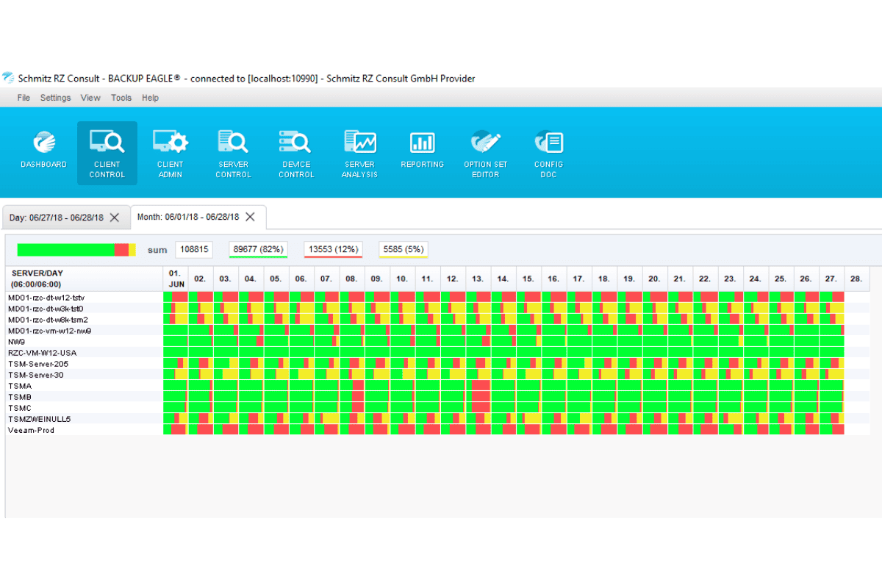Select the Veeam-Prod server row label
Viewport: 882px width, 588px height.
click(x=31, y=430)
